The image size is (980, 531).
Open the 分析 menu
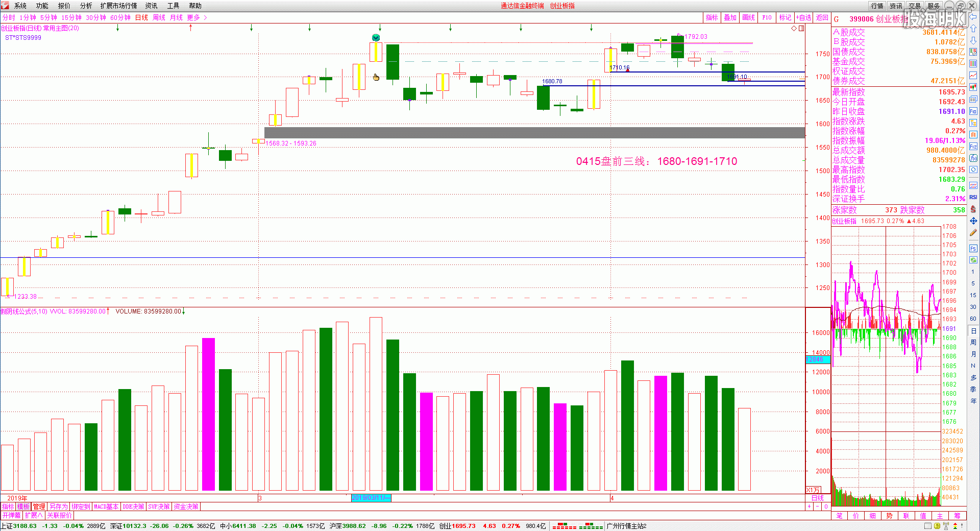(x=86, y=6)
